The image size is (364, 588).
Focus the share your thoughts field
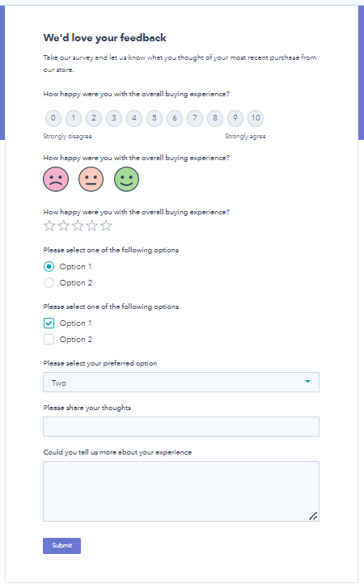pos(181,427)
